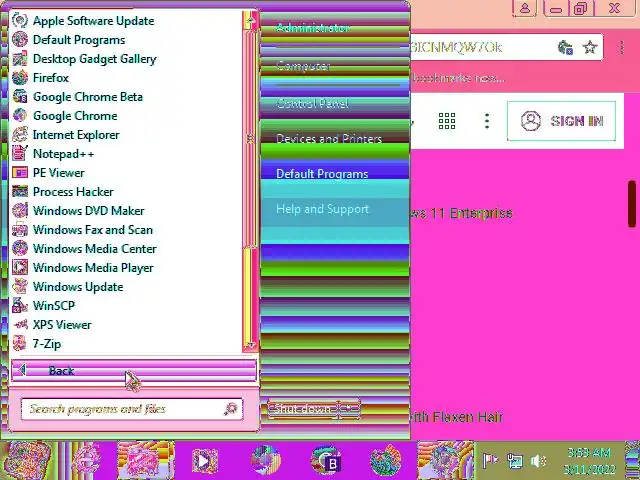Launch Firefox from the programs list
This screenshot has width=640, height=480.
point(40,78)
